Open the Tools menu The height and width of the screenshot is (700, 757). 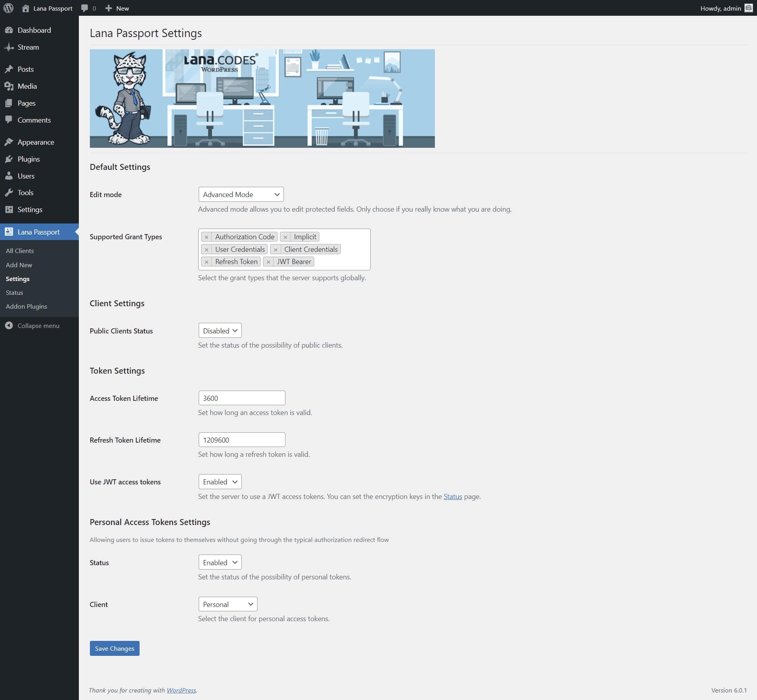pos(25,193)
